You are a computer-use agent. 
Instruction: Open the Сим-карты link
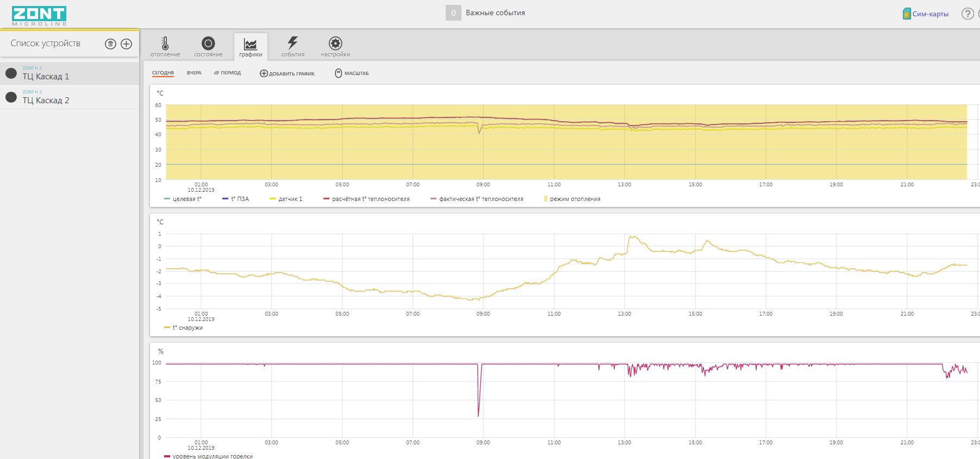(x=931, y=14)
